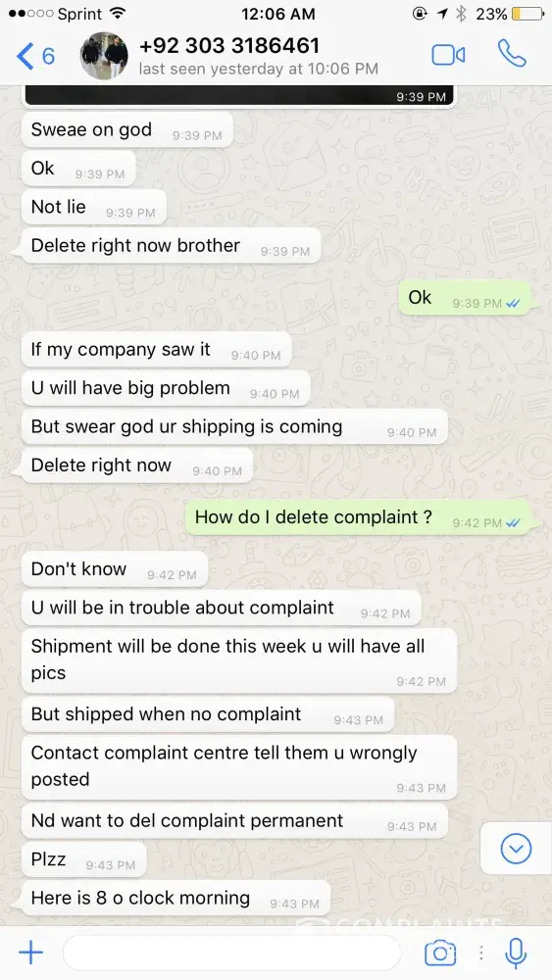Tap the message text input field
The image size is (552, 980).
click(231, 953)
